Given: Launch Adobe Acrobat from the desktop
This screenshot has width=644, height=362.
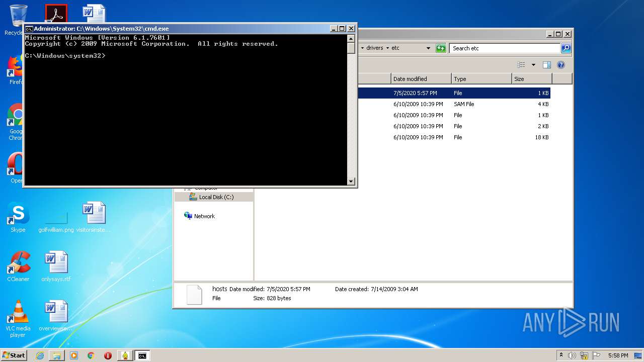Looking at the screenshot, I should [56, 14].
